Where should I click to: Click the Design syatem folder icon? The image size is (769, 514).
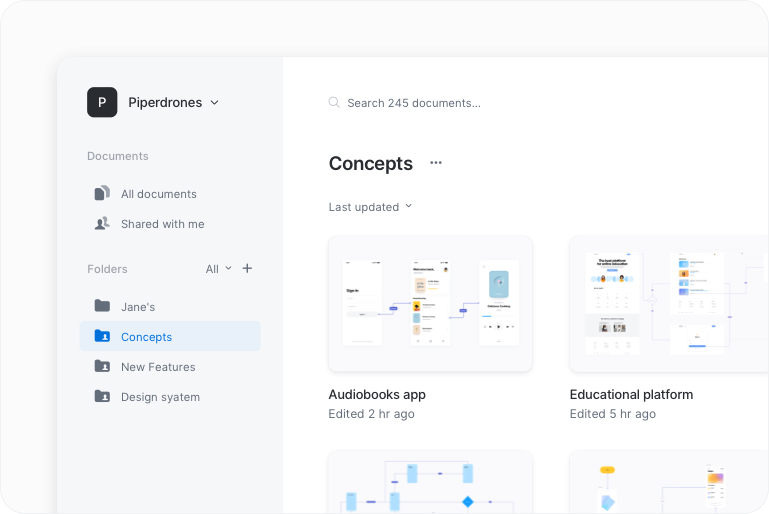(x=102, y=396)
